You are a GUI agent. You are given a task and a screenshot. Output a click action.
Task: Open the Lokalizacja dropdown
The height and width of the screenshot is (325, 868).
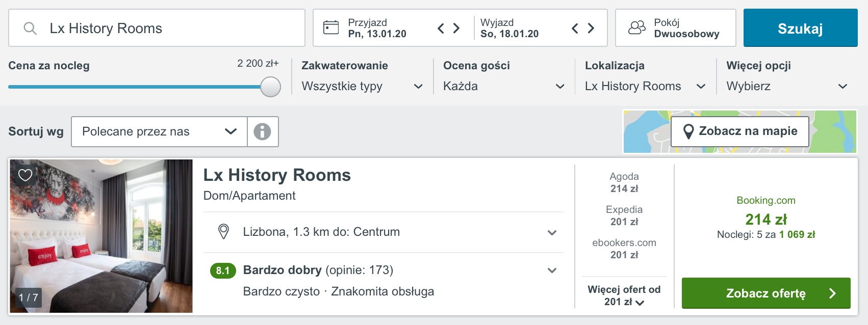point(645,86)
